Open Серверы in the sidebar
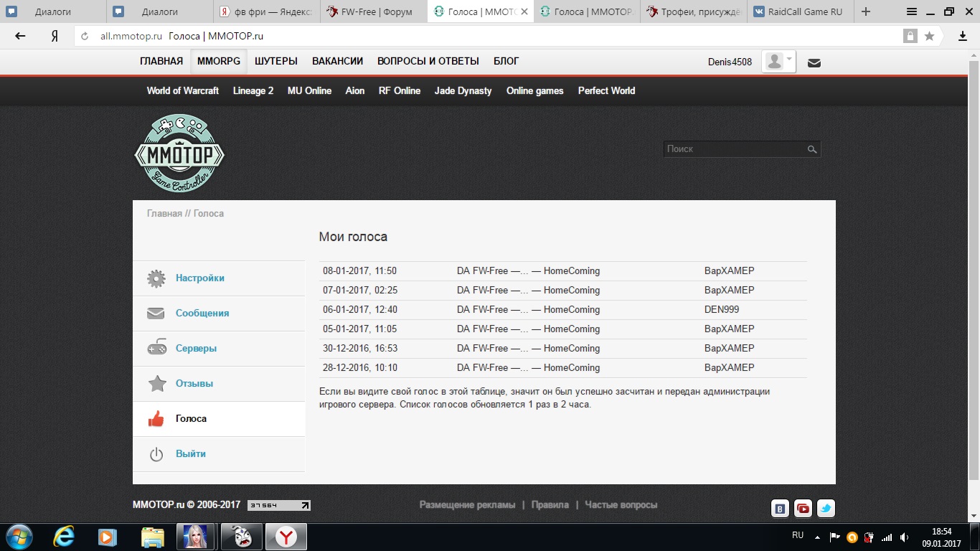Screen dimensions: 980x551 coord(196,349)
